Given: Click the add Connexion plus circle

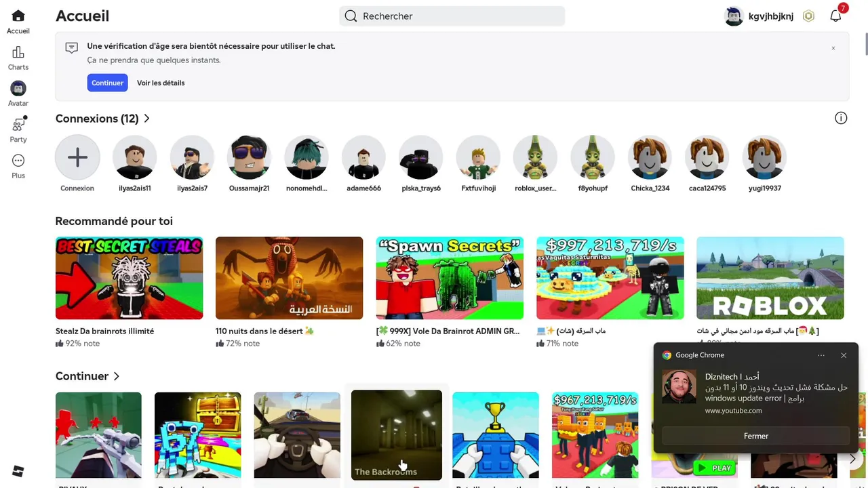Looking at the screenshot, I should pos(77,157).
